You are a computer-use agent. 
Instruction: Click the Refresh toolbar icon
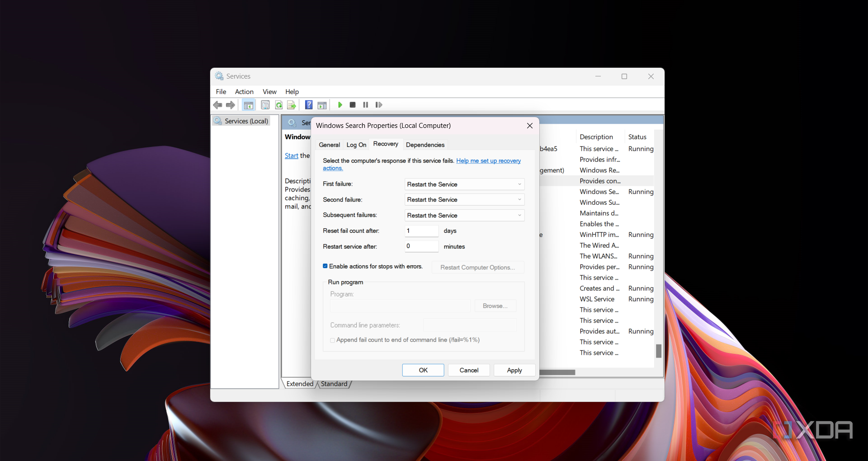pos(279,105)
